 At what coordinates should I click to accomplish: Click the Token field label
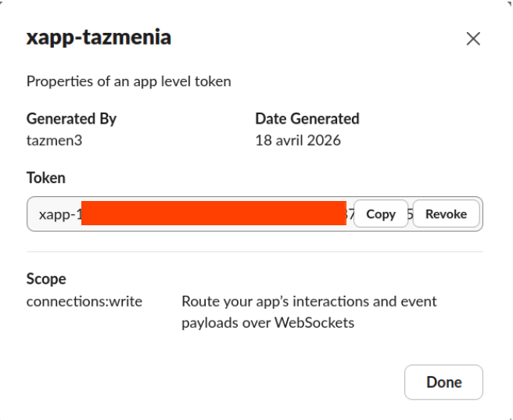tap(46, 178)
